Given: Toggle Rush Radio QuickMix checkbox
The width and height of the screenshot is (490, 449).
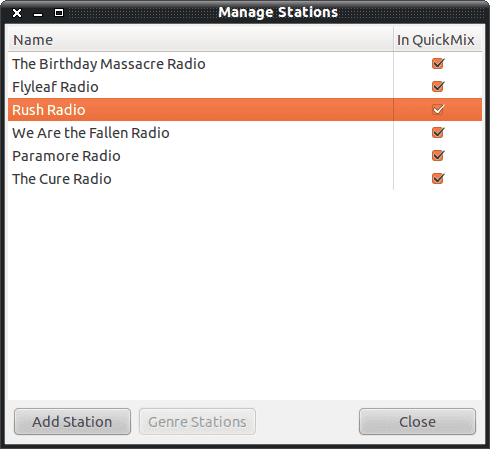Looking at the screenshot, I should [438, 109].
